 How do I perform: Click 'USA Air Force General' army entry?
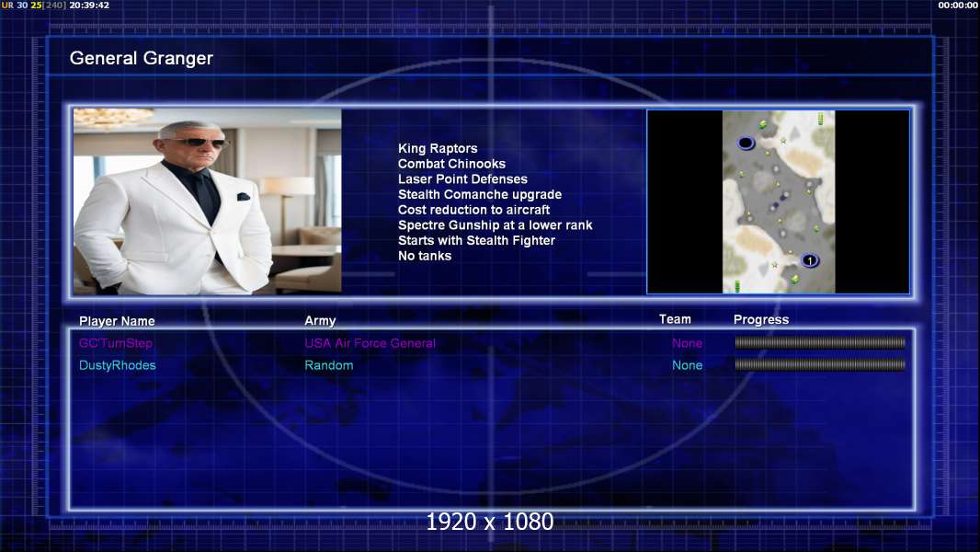[x=370, y=343]
